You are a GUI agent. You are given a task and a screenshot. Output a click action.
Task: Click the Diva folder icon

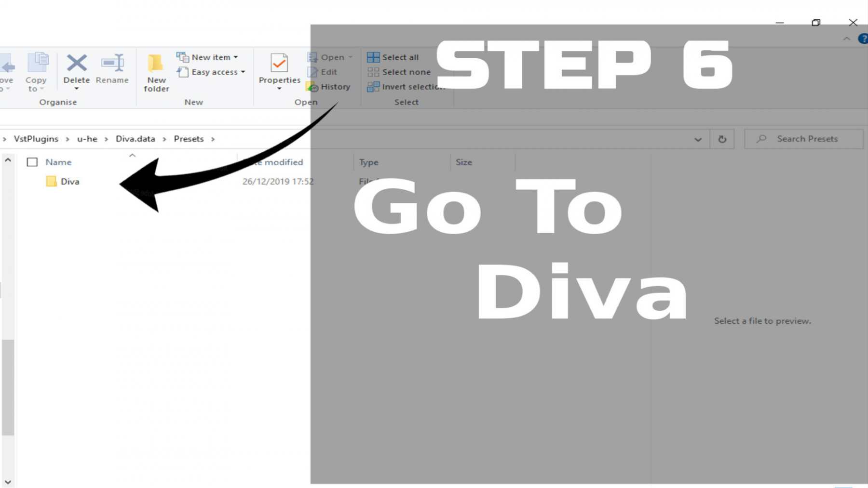pos(52,181)
